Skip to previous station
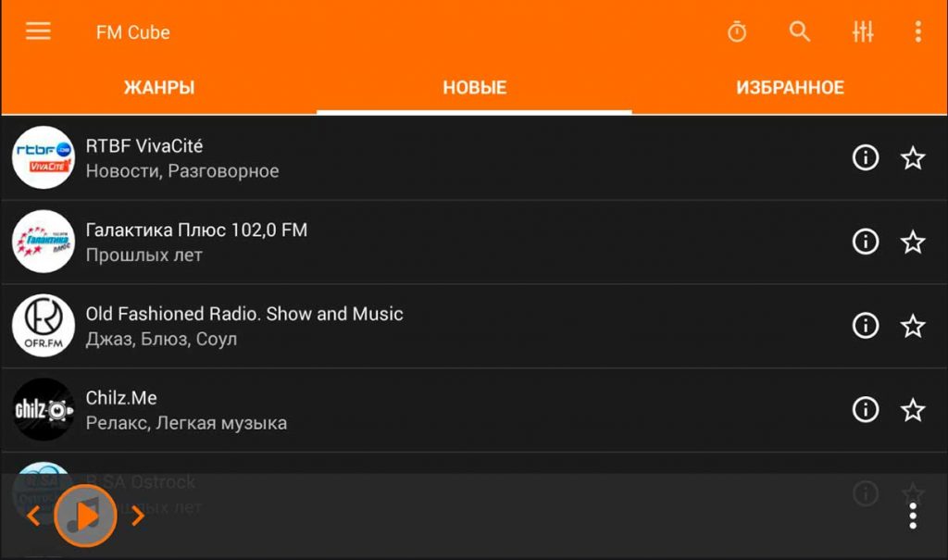This screenshot has width=948, height=560. tap(33, 516)
